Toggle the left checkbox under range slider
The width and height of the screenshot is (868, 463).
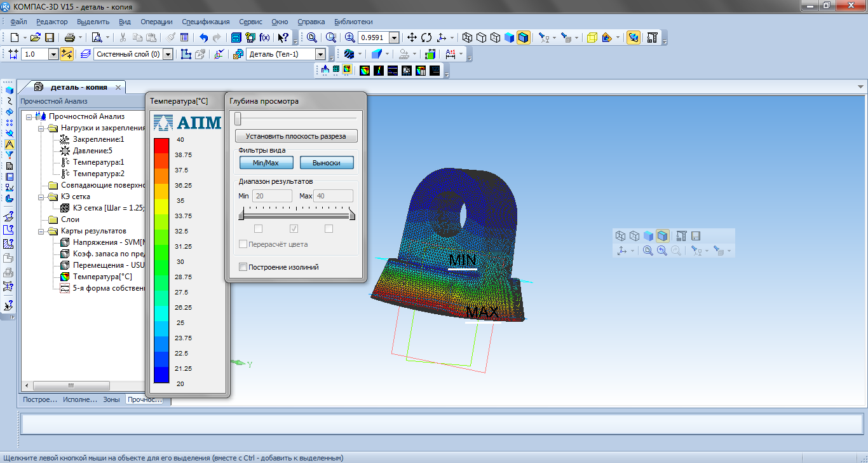click(259, 228)
